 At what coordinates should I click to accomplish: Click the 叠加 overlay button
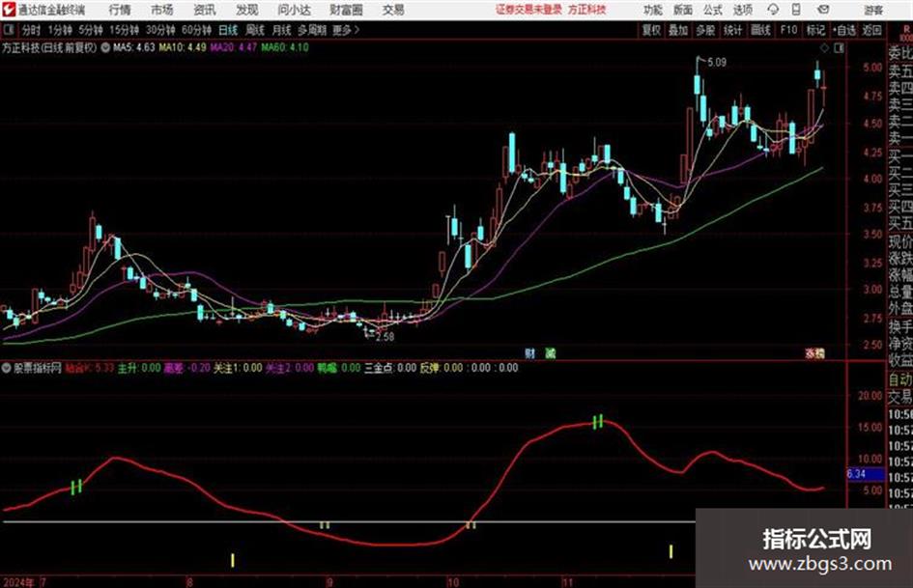(x=678, y=30)
